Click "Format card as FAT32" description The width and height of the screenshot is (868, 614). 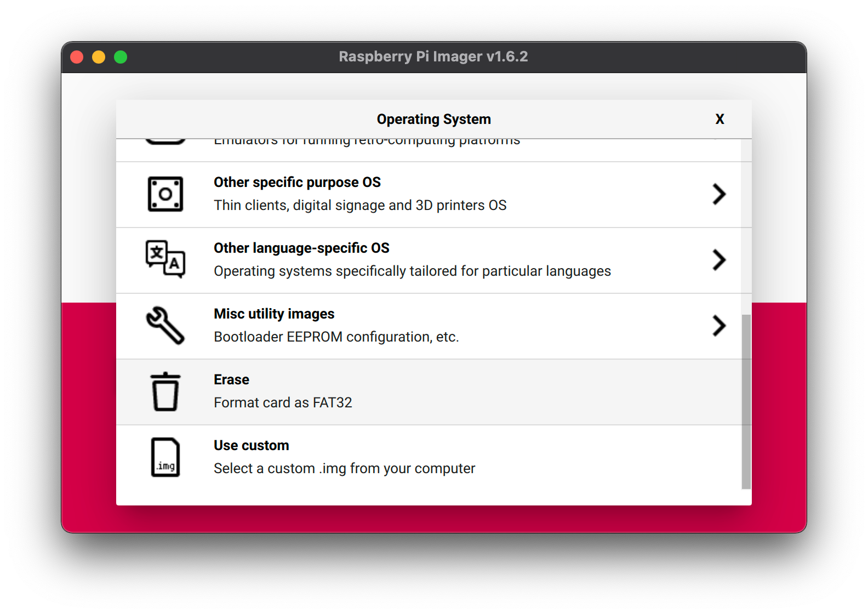(283, 402)
